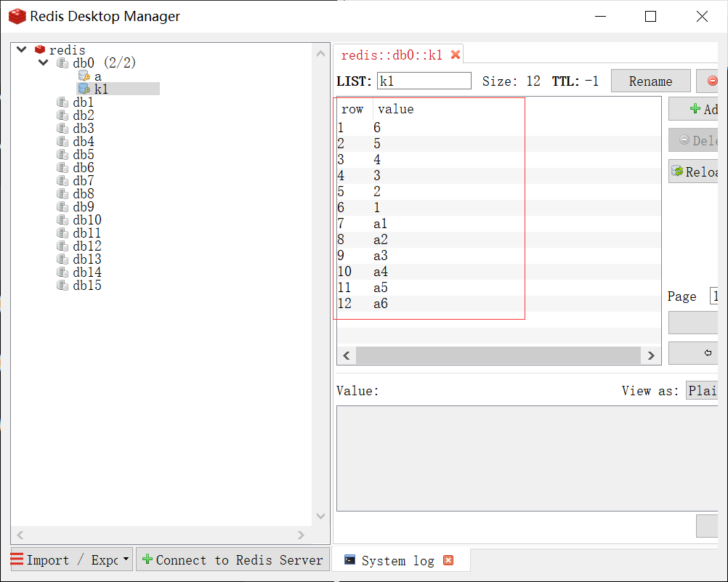Click the Delete row button

pos(694,140)
